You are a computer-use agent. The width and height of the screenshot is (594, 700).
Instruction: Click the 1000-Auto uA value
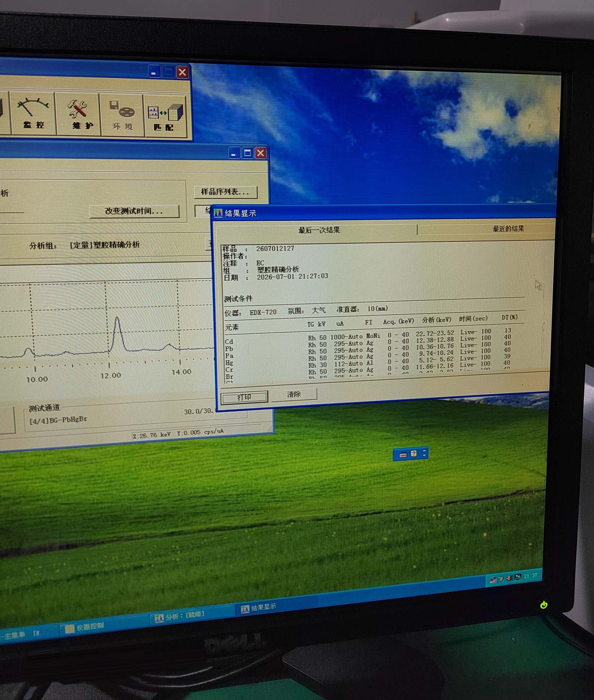coord(346,337)
